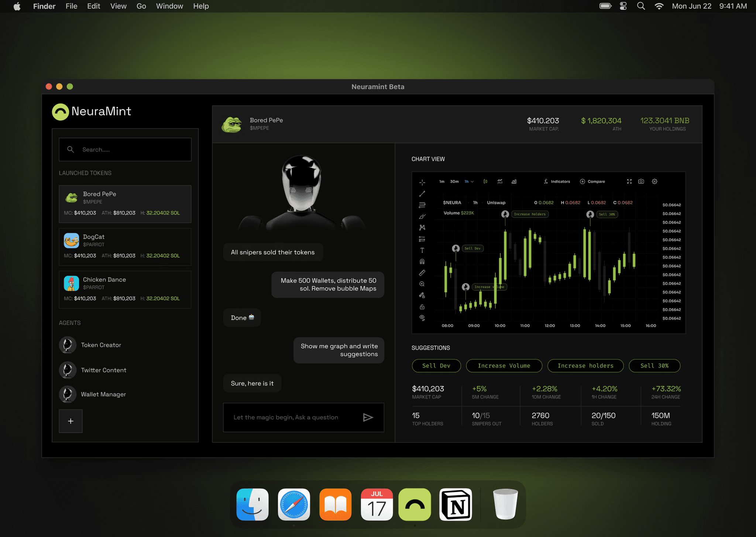The image size is (756, 537).
Task: Open the Indicators menu
Action: click(557, 181)
